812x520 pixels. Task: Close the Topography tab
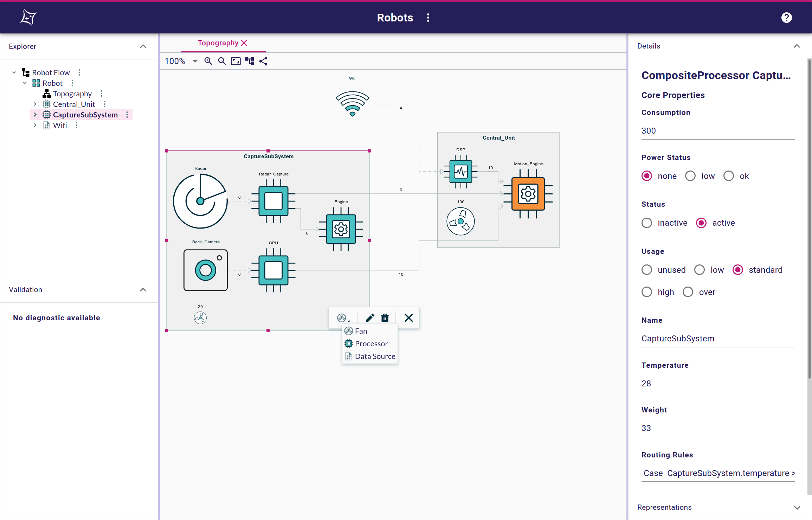[x=244, y=43]
